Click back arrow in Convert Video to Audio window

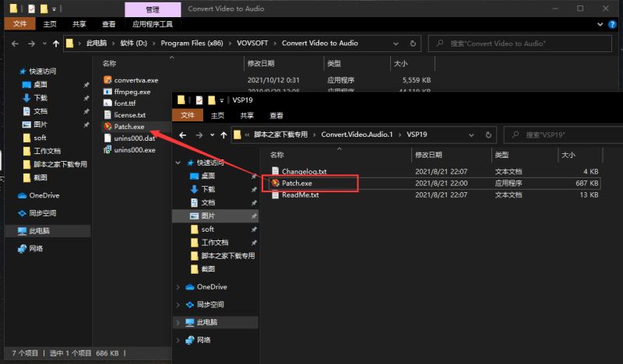coord(15,44)
